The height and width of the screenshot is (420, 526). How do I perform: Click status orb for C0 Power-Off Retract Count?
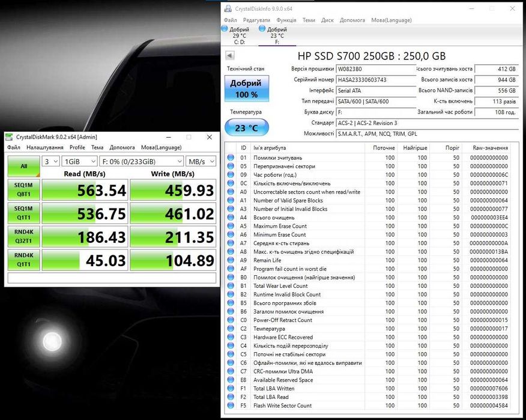pyautogui.click(x=231, y=320)
